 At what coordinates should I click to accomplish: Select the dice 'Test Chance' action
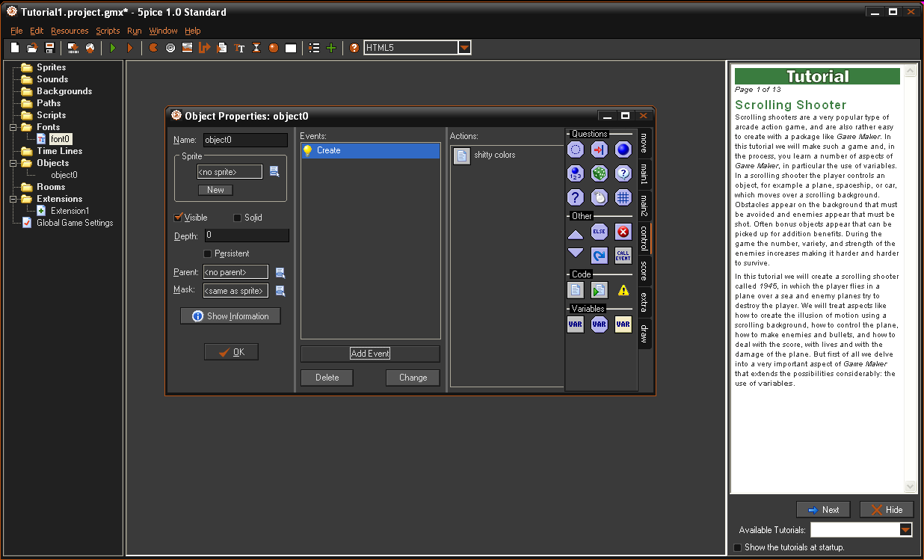599,173
